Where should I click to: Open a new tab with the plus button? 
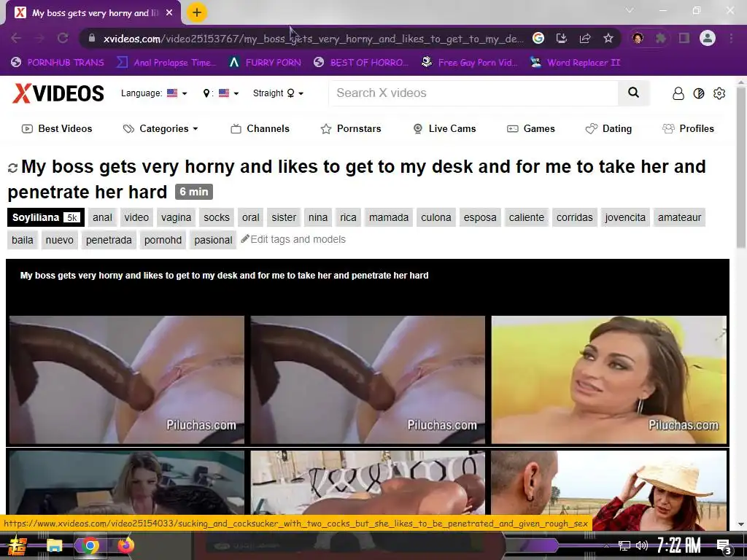click(x=197, y=12)
